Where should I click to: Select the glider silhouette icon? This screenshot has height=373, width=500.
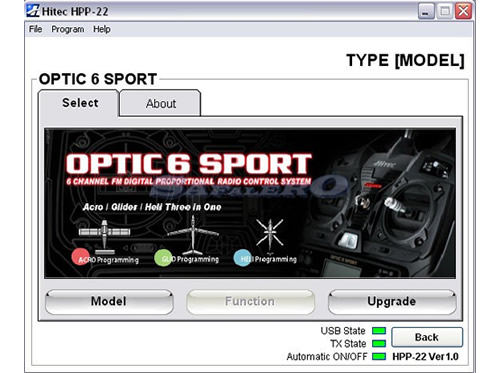193,235
